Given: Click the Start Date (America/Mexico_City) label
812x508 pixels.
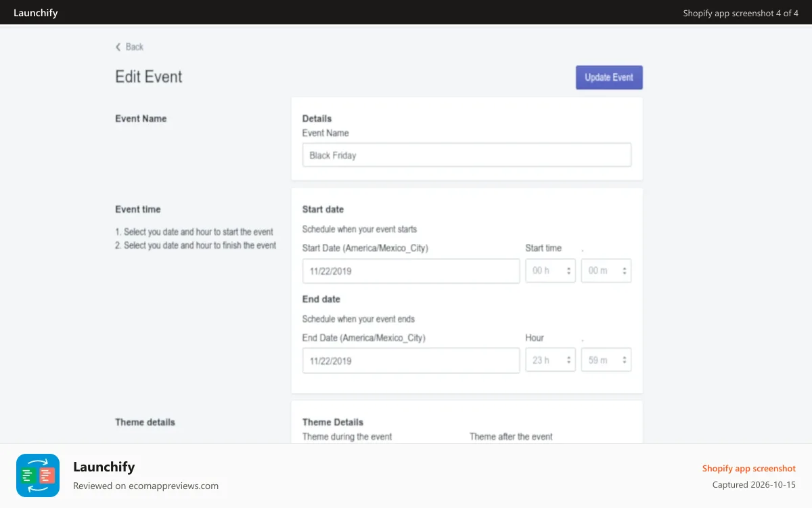Looking at the screenshot, I should (x=365, y=248).
